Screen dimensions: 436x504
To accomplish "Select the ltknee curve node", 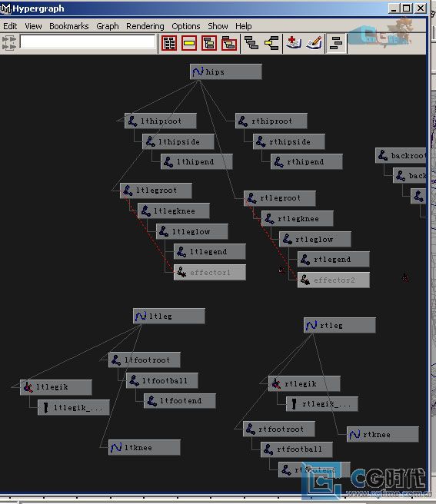I will point(145,447).
